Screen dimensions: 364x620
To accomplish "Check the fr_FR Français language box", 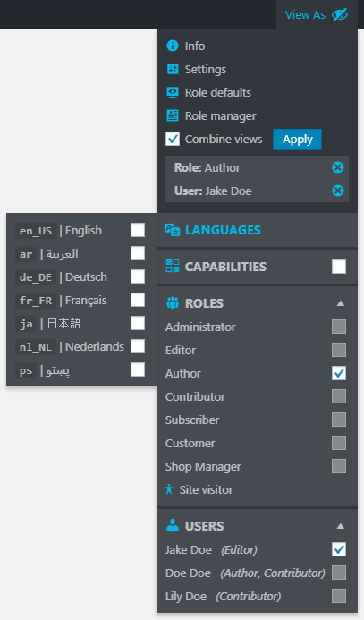I will tap(138, 300).
